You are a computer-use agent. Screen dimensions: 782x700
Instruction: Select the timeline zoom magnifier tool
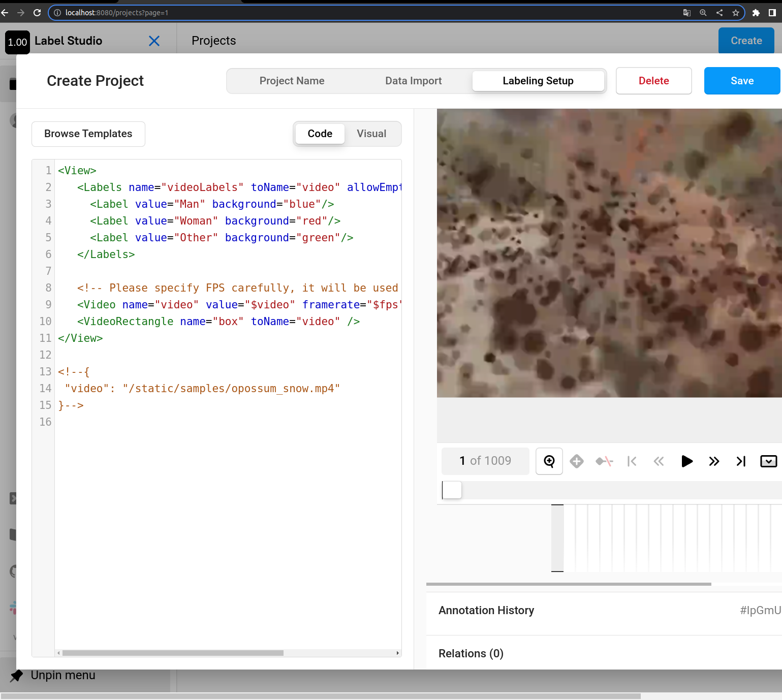pyautogui.click(x=549, y=461)
